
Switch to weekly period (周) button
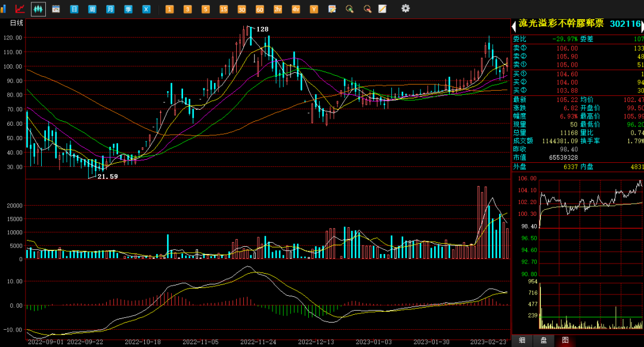point(92,10)
